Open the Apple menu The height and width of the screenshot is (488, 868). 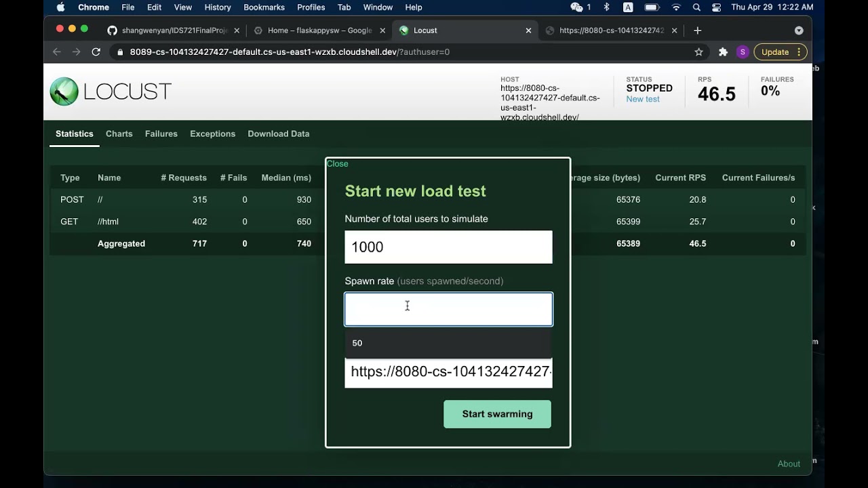(60, 7)
